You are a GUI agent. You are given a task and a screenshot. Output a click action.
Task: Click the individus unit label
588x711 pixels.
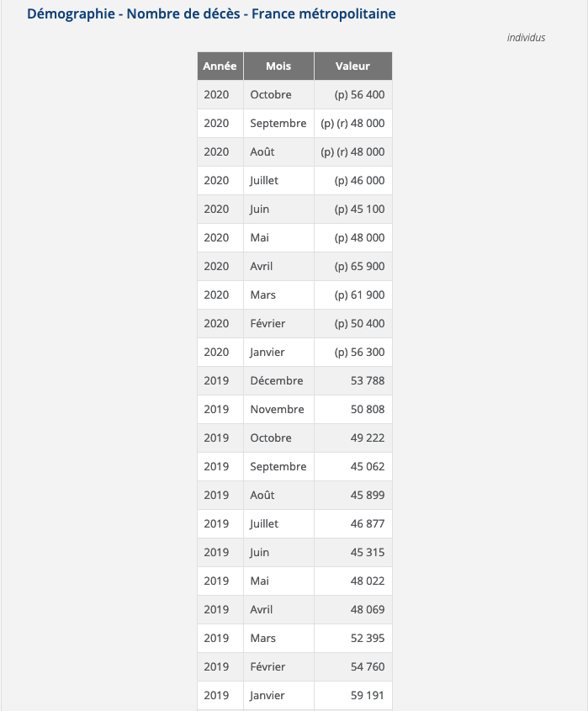526,38
